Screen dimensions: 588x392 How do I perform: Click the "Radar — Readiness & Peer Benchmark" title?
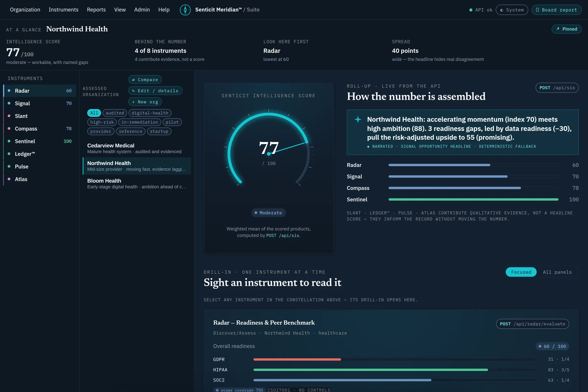pyautogui.click(x=264, y=323)
